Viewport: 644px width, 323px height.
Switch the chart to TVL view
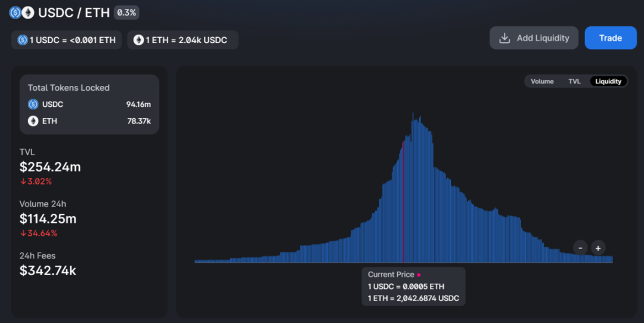[x=574, y=81]
